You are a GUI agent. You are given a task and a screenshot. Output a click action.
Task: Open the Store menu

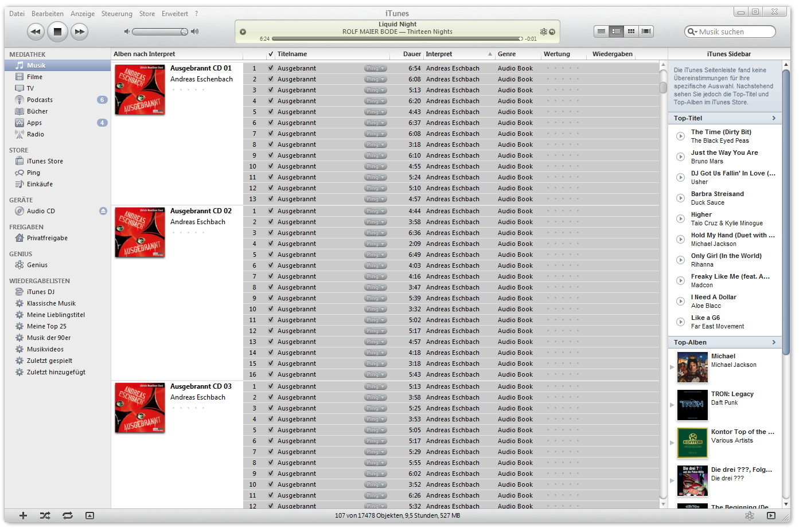coord(147,14)
